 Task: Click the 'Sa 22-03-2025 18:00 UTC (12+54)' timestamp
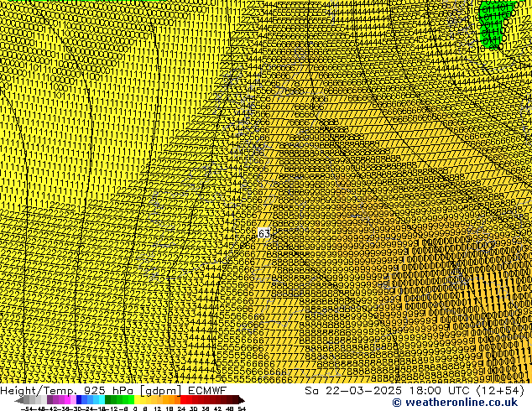(415, 391)
